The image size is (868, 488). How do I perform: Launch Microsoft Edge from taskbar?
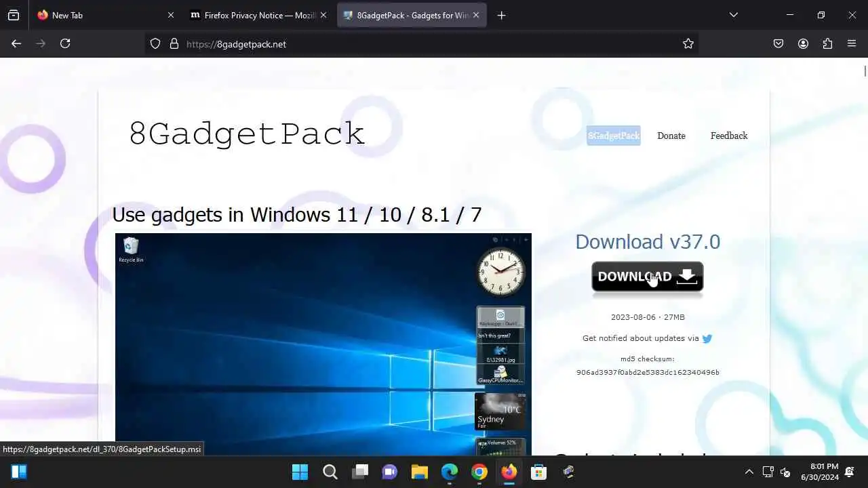[449, 472]
